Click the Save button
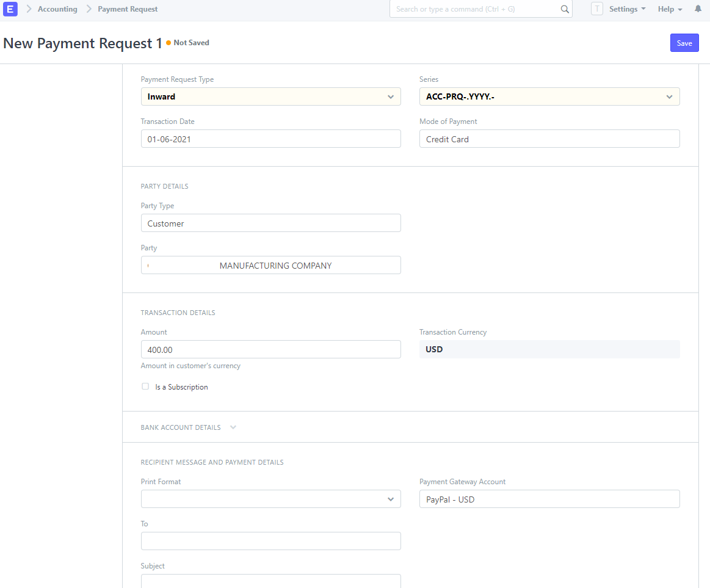The image size is (710, 588). [684, 43]
